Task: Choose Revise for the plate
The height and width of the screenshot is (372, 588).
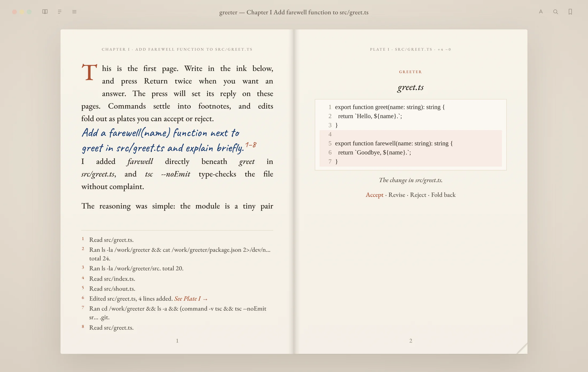Action: point(397,195)
